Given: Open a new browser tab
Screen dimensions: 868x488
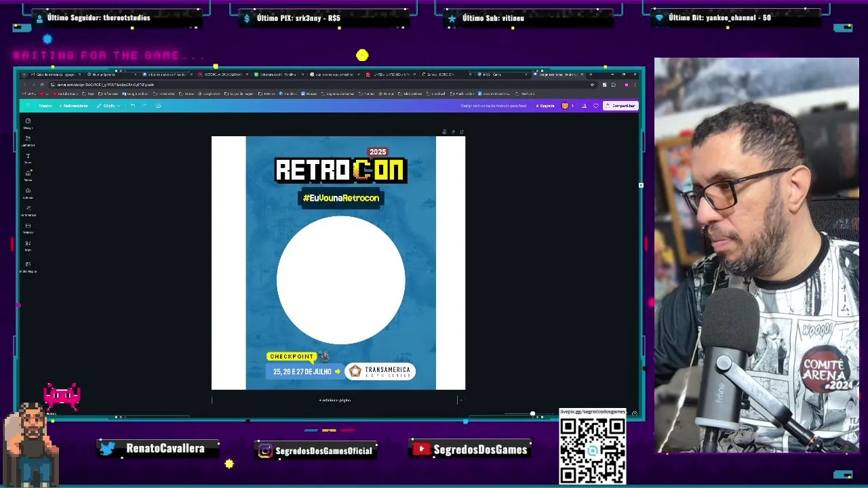Looking at the screenshot, I should (591, 74).
